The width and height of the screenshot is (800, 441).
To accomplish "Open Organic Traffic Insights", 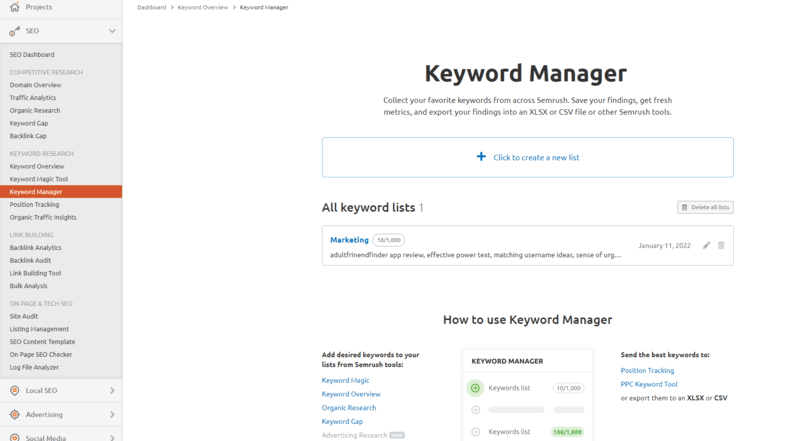I will (x=43, y=217).
